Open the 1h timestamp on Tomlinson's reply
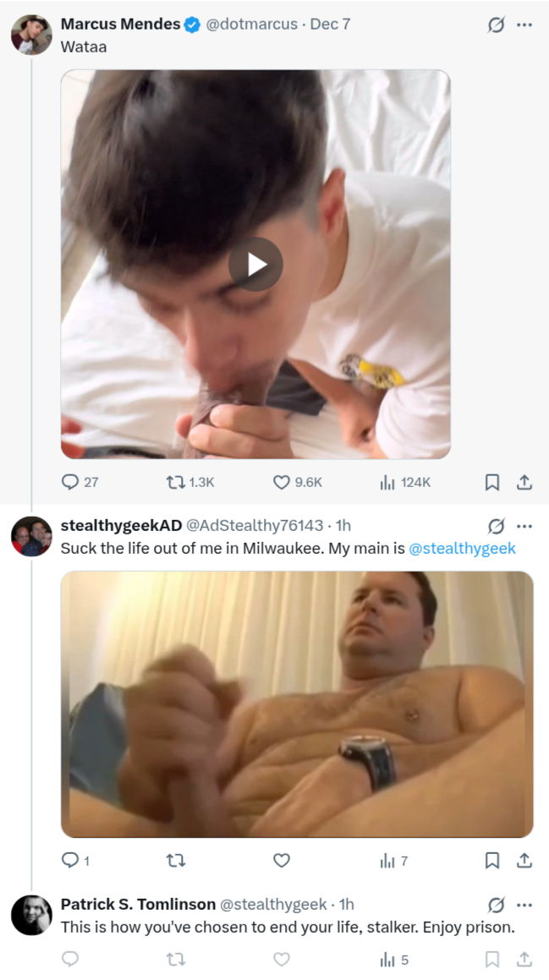 pyautogui.click(x=347, y=904)
